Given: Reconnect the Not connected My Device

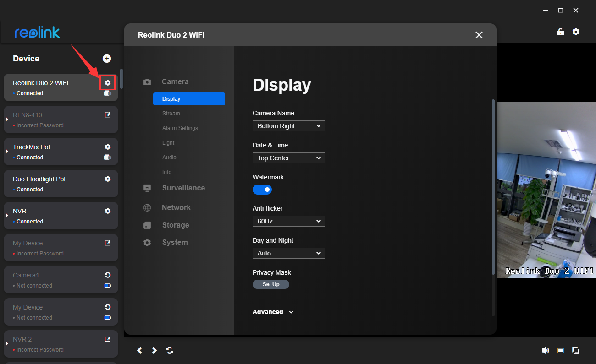Looking at the screenshot, I should [x=108, y=307].
